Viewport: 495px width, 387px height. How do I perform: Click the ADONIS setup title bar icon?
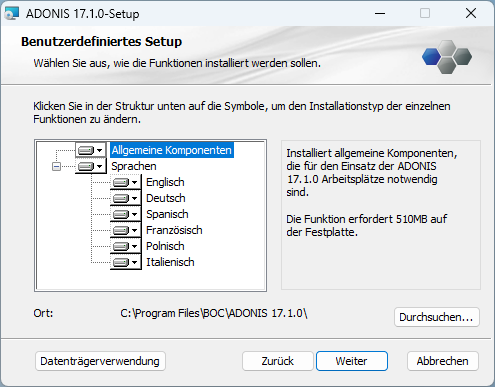click(x=12, y=14)
